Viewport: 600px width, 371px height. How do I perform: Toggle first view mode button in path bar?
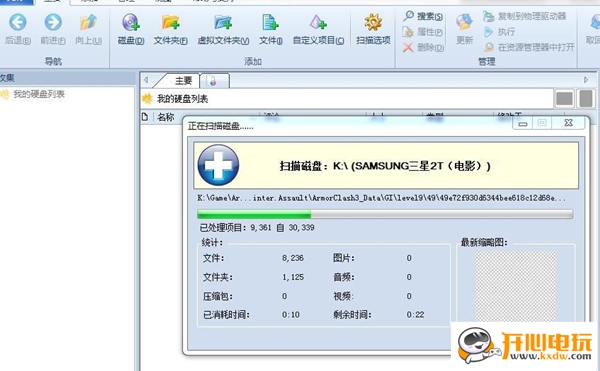(x=565, y=99)
